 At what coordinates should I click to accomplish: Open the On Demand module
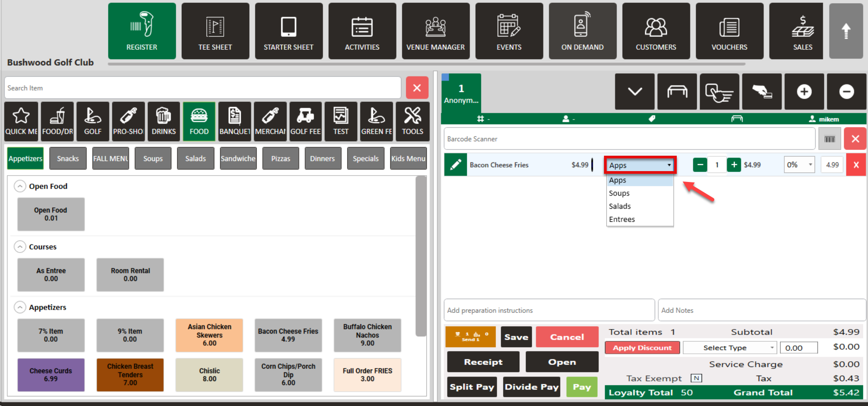[582, 31]
